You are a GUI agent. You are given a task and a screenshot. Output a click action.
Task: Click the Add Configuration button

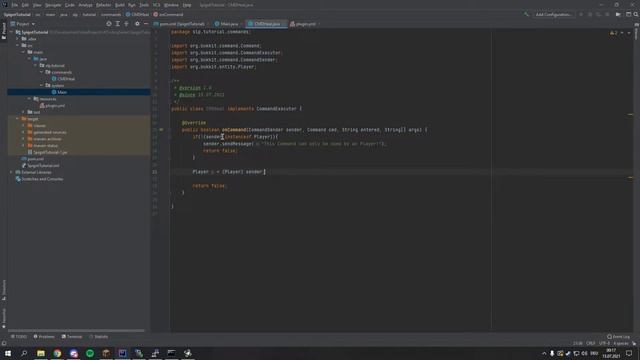553,14
